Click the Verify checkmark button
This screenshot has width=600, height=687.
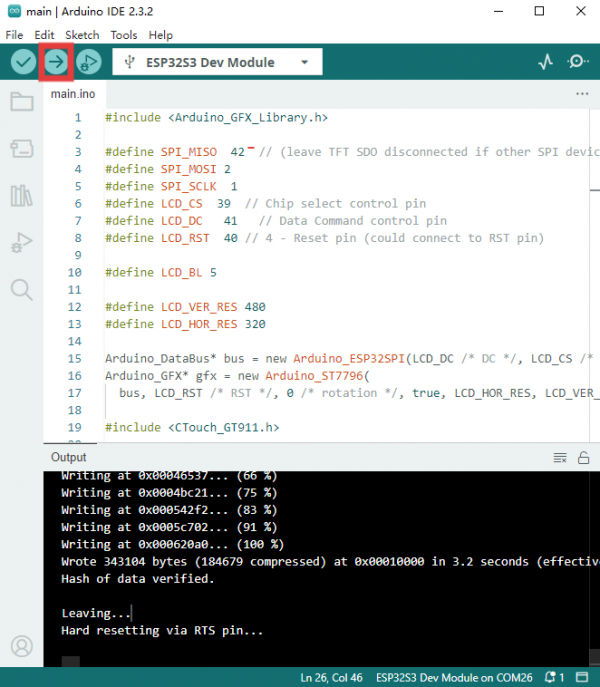click(23, 62)
